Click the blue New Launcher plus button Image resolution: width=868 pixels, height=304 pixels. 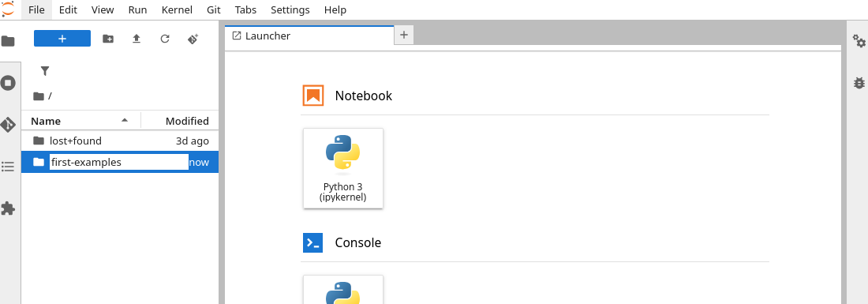(x=62, y=38)
